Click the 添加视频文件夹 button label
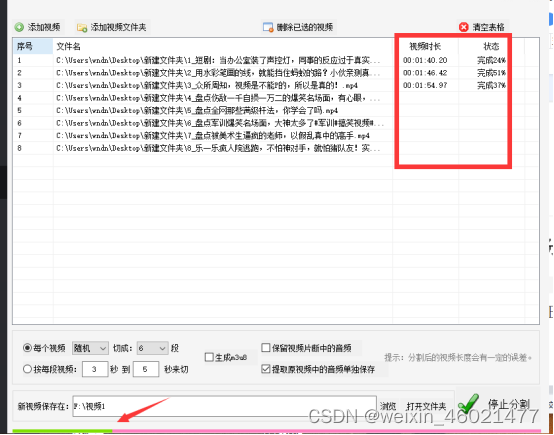The width and height of the screenshot is (554, 435). point(118,27)
